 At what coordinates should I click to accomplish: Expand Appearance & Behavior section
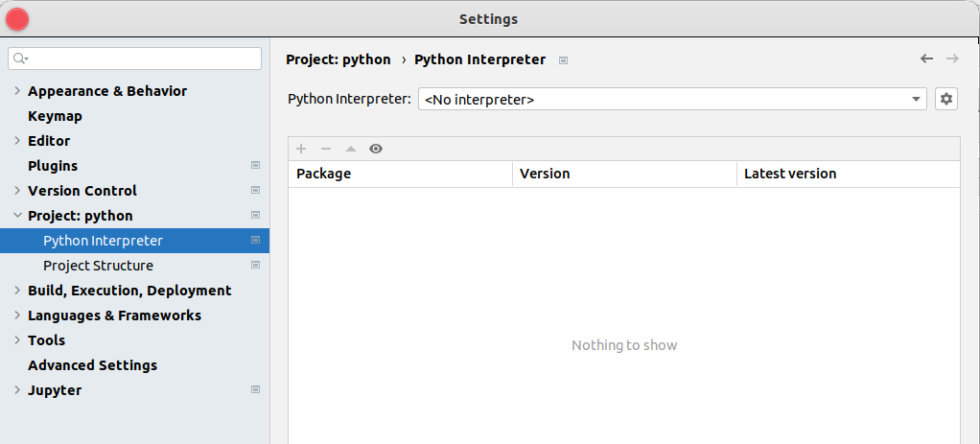[17, 91]
